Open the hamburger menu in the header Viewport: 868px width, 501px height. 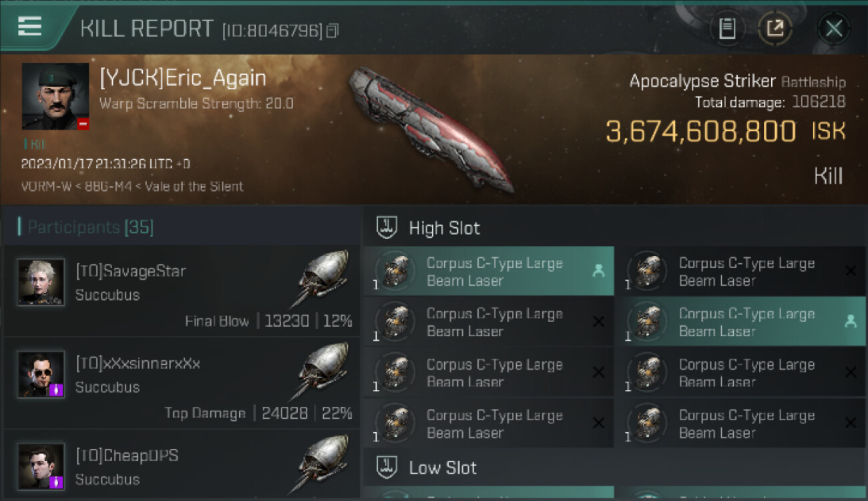tap(30, 26)
